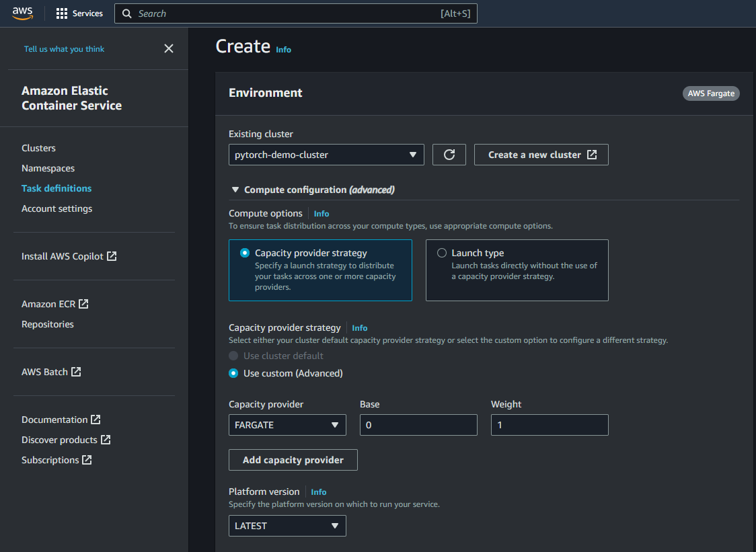Click the AWS Fargate badge
This screenshot has height=552, width=756.
pos(711,93)
